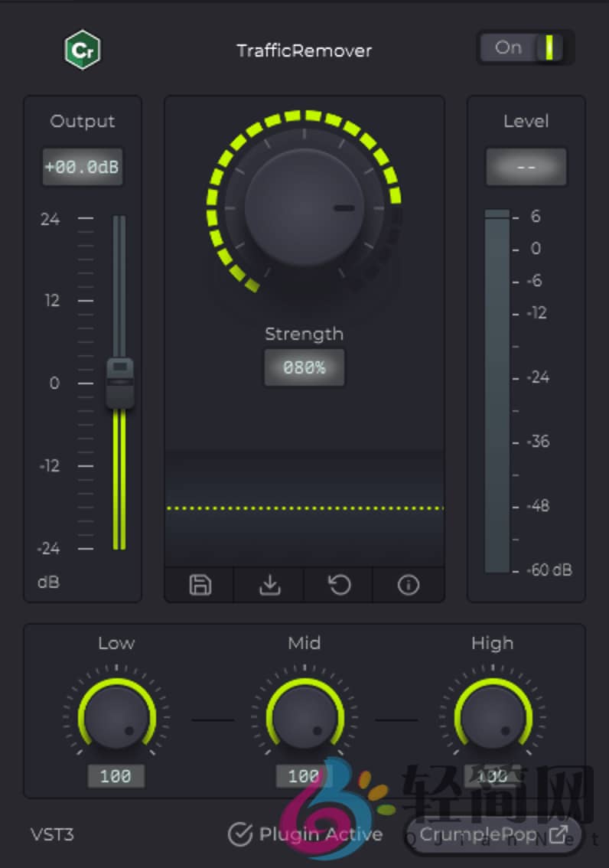The width and height of the screenshot is (609, 868).
Task: Click the Level readout display box
Action: click(526, 167)
